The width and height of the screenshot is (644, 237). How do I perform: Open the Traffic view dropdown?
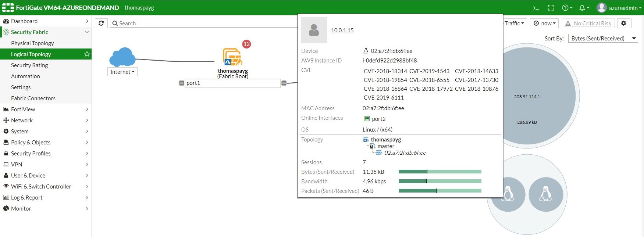point(514,23)
